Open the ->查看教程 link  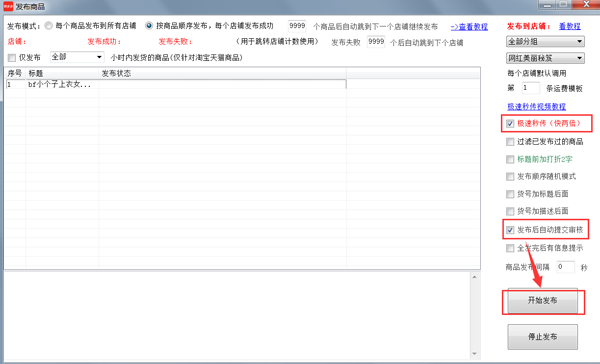(x=469, y=27)
